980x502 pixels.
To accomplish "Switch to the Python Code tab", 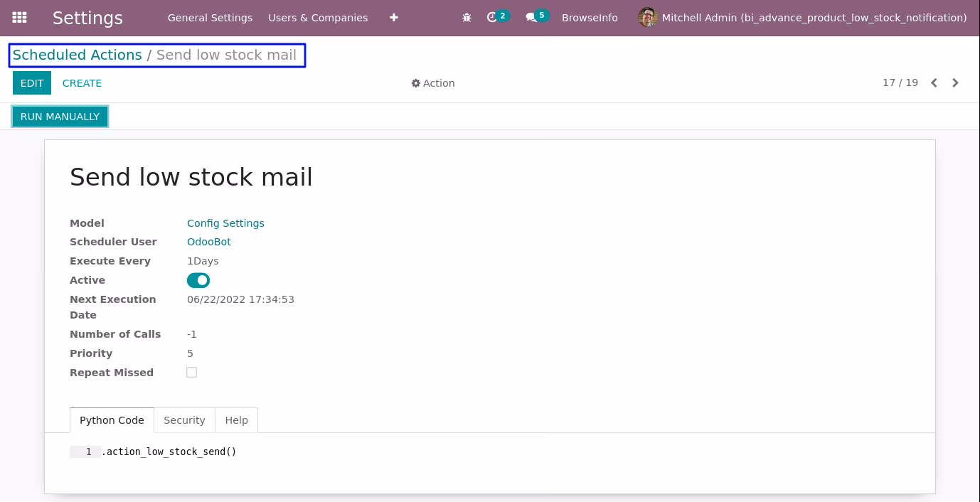I will 112,420.
